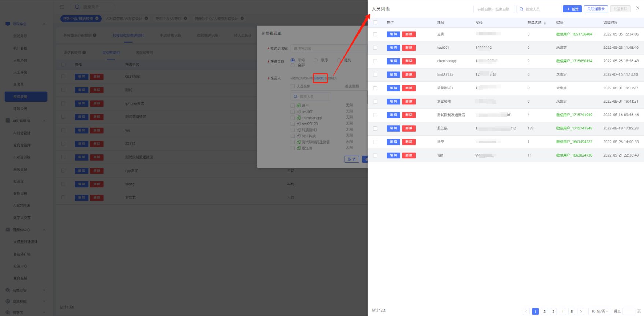The width and height of the screenshot is (644, 316).
Task: Click the 新增 plus button in 人员列表
Action: tap(572, 9)
